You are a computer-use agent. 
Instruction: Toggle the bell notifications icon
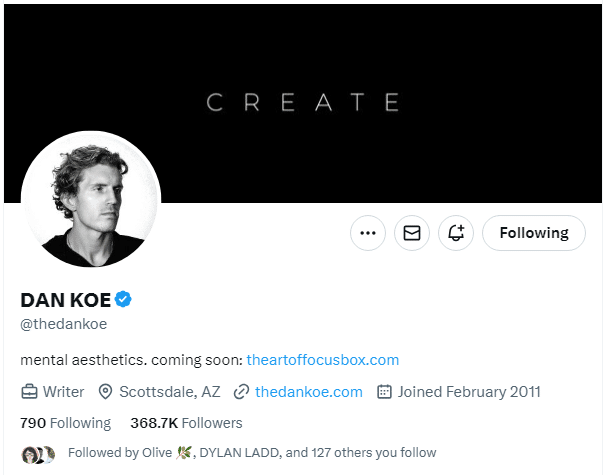tap(456, 233)
